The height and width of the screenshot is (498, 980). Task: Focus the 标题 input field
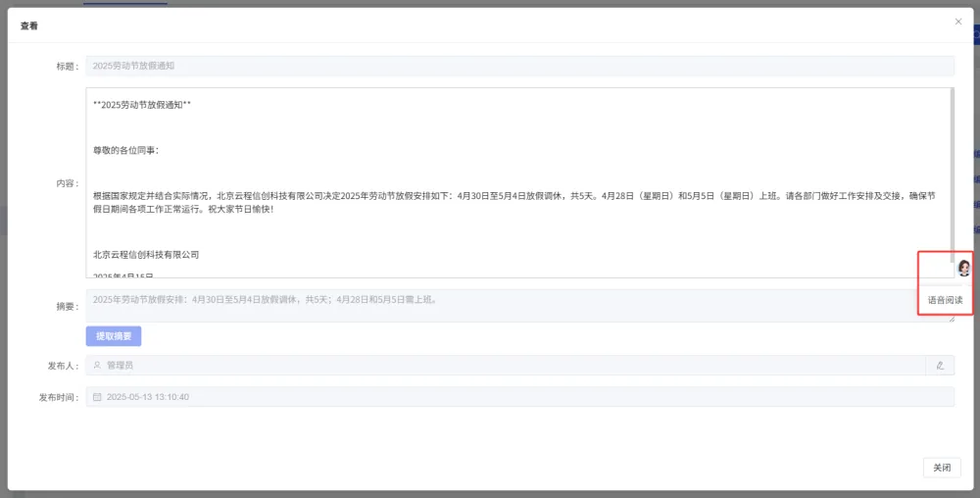[x=520, y=67]
